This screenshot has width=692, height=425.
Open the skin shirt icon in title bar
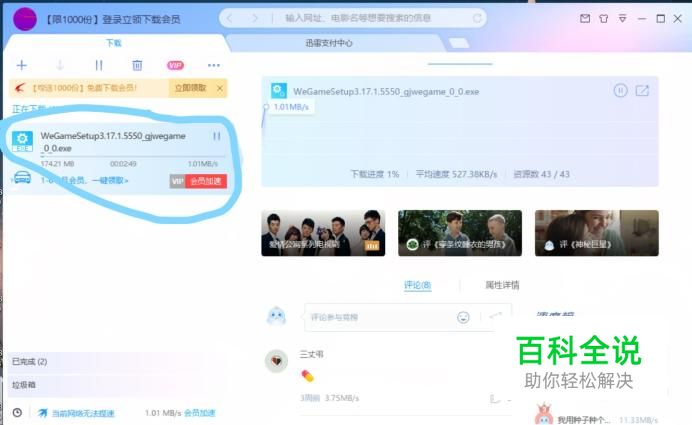[603, 19]
